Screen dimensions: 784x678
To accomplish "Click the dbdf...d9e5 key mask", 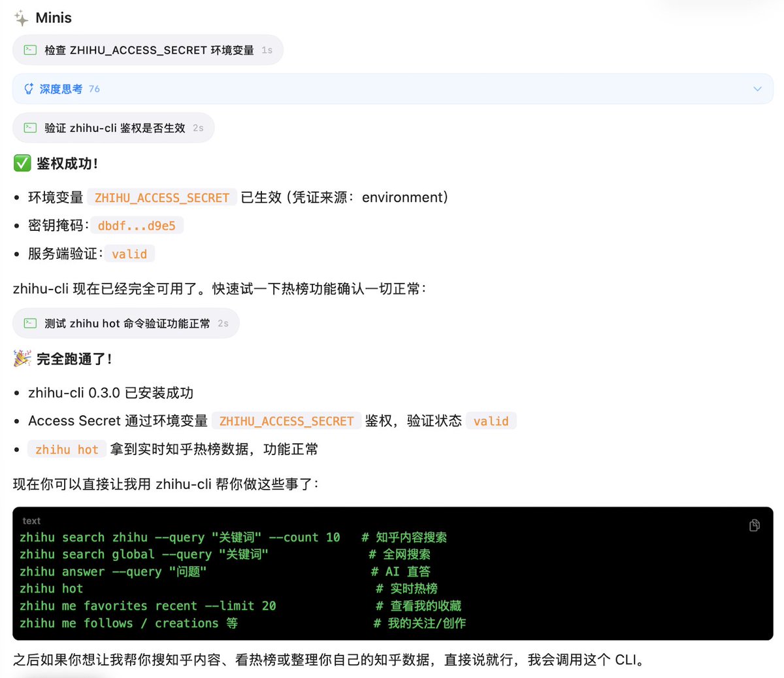I will [x=137, y=226].
